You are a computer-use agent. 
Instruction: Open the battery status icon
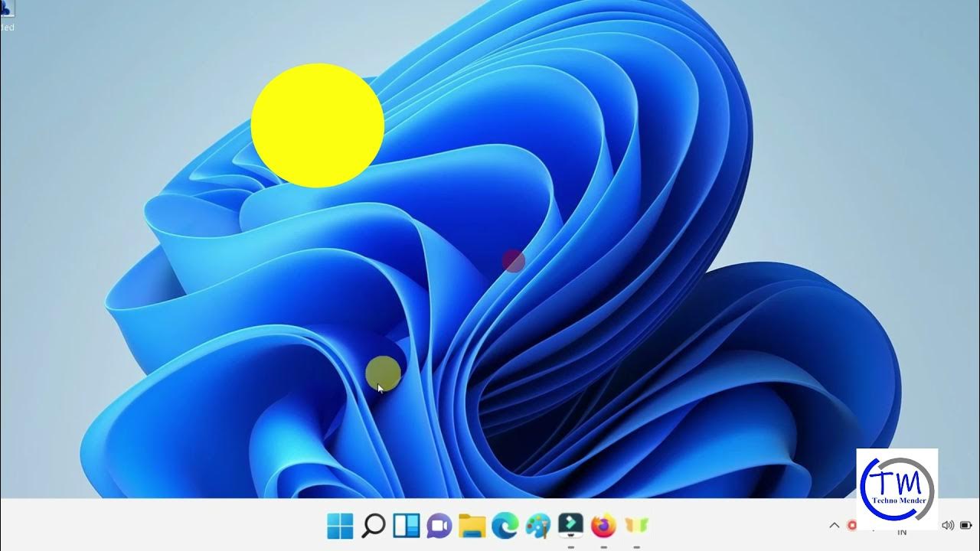(x=967, y=526)
